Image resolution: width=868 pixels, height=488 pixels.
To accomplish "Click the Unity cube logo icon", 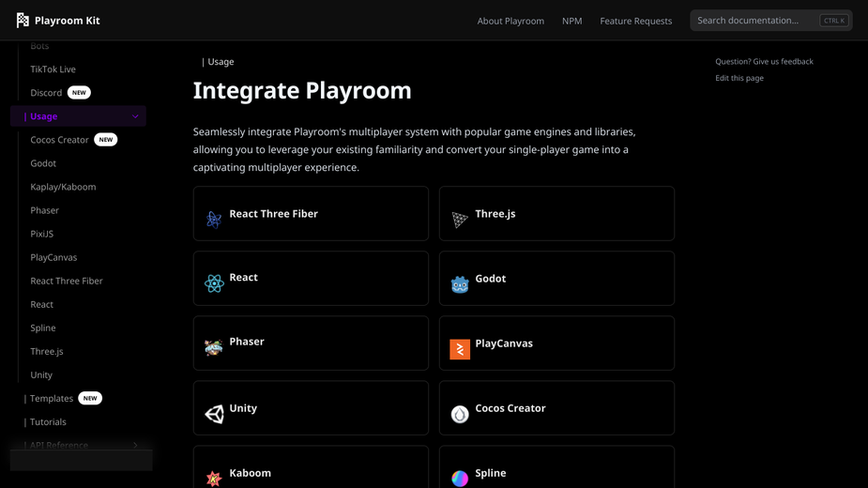I will click(x=214, y=414).
